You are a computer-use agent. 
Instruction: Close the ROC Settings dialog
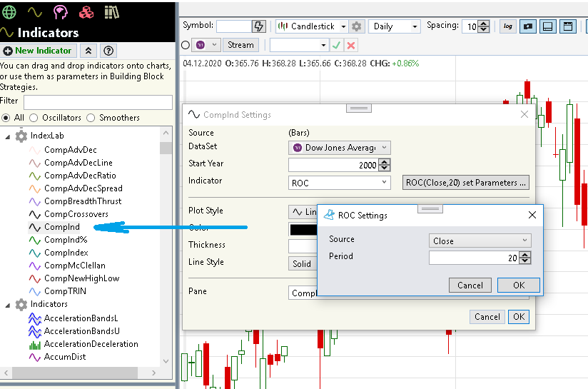click(x=532, y=215)
